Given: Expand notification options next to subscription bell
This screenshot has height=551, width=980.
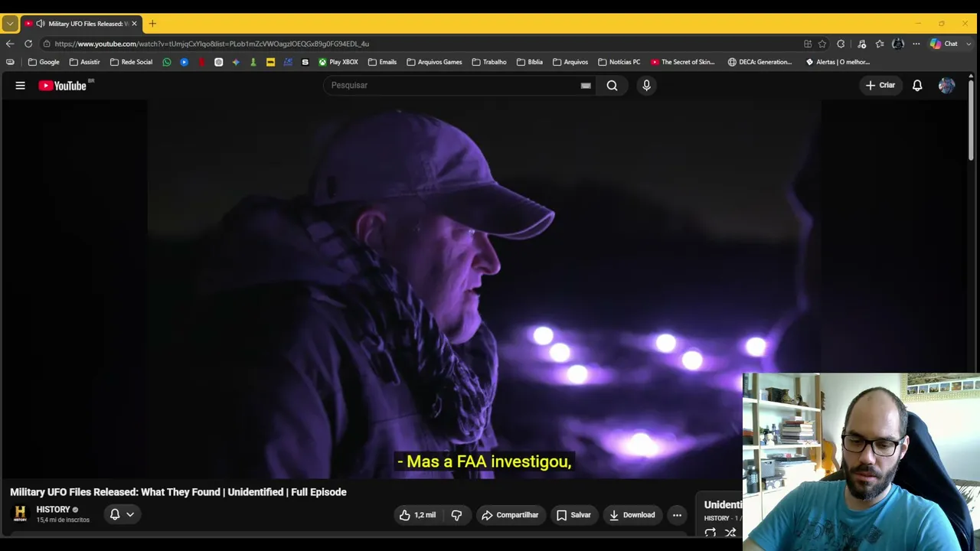Looking at the screenshot, I should [130, 515].
